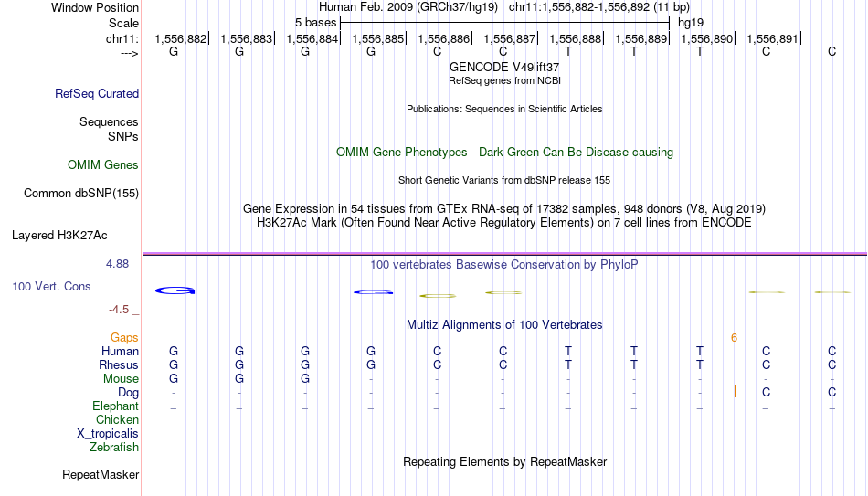Click Repeating Elements by RepeatMasker title

(x=504, y=461)
